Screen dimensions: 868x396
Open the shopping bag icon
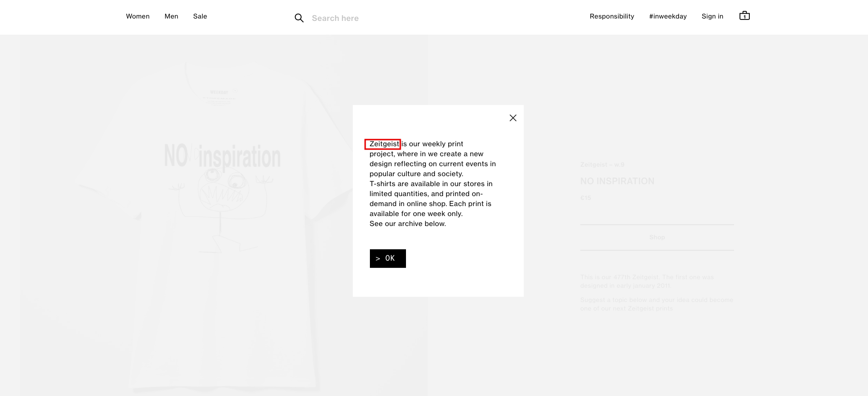744,16
